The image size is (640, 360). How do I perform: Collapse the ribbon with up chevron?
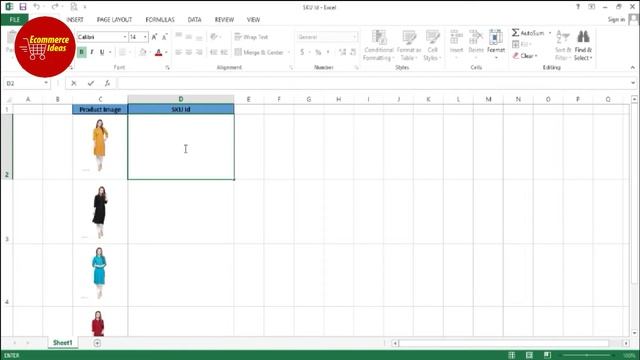pyautogui.click(x=633, y=68)
